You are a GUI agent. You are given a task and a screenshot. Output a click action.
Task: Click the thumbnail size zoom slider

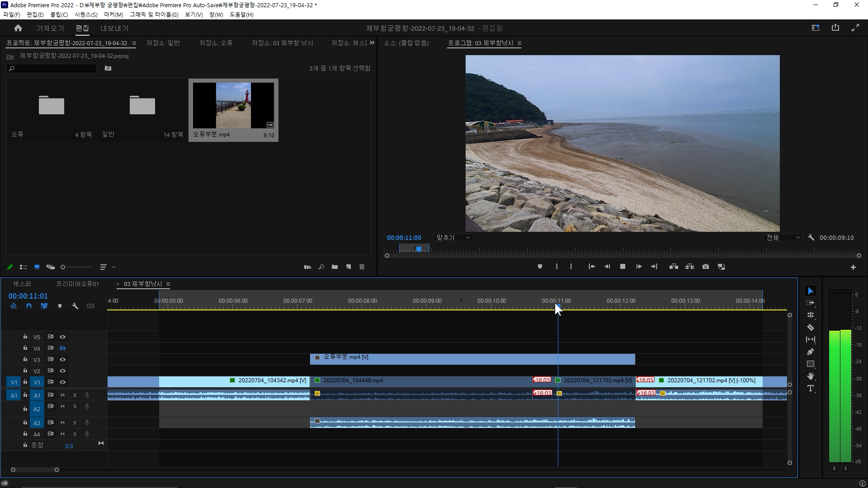(63, 267)
